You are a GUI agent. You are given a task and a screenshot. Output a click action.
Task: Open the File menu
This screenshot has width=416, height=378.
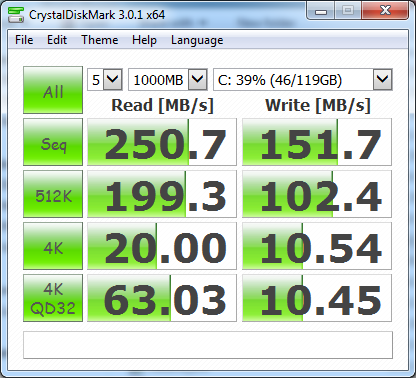coord(24,40)
